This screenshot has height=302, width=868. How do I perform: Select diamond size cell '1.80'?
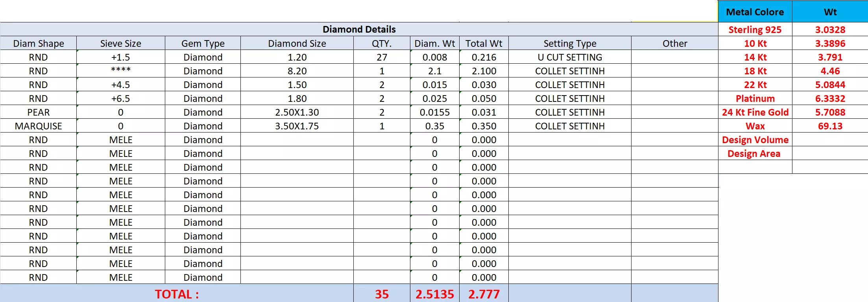click(297, 98)
